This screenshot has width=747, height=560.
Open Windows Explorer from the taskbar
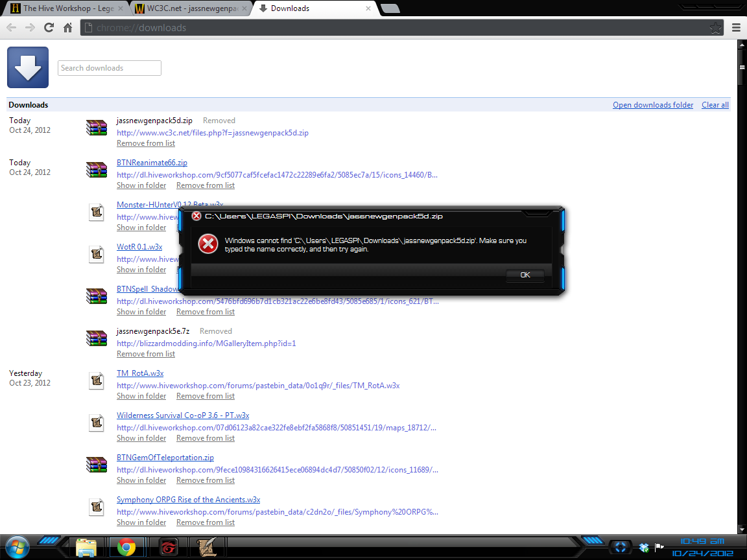tap(86, 548)
